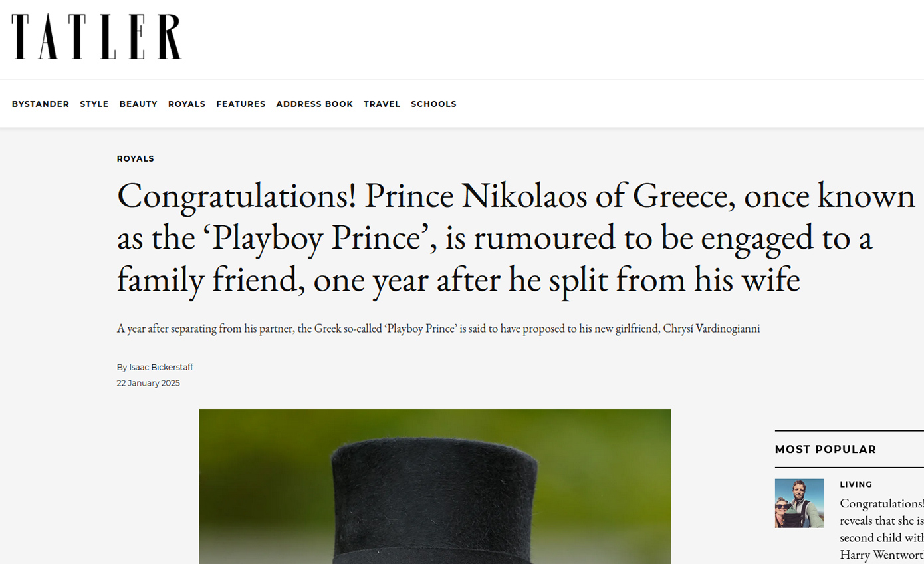Go to the Style menu item
Image resolution: width=924 pixels, height=564 pixels.
[94, 104]
